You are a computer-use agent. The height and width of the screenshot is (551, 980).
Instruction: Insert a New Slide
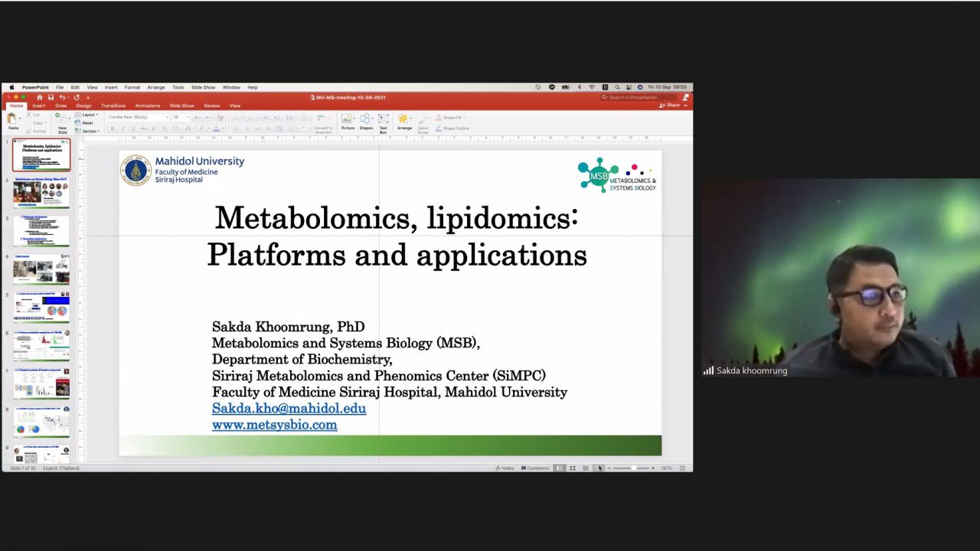pyautogui.click(x=62, y=120)
